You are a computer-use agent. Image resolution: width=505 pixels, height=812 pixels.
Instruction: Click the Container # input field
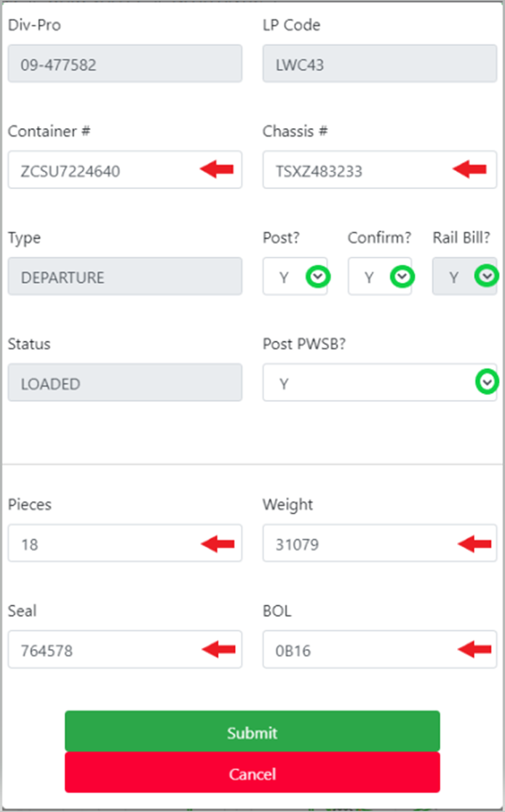(x=102, y=170)
